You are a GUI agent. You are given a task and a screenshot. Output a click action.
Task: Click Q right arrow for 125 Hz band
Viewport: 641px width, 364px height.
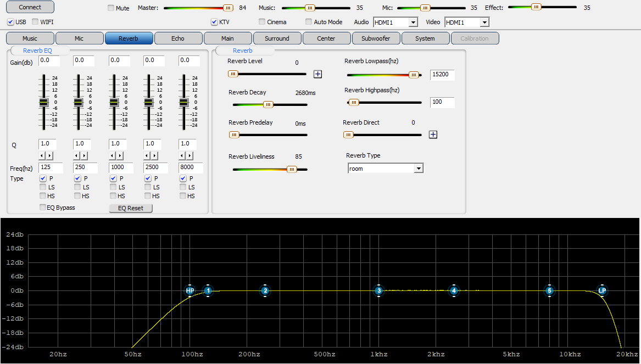[x=49, y=156]
